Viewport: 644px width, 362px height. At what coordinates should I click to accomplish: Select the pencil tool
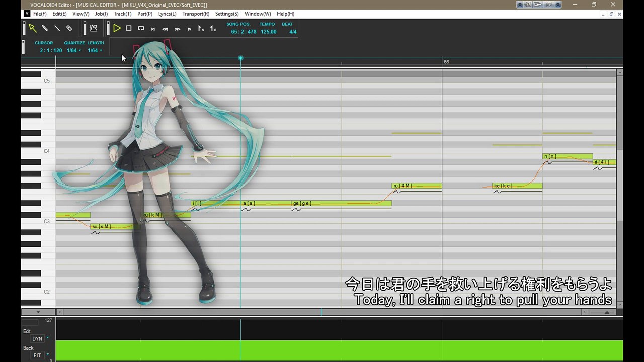point(45,28)
